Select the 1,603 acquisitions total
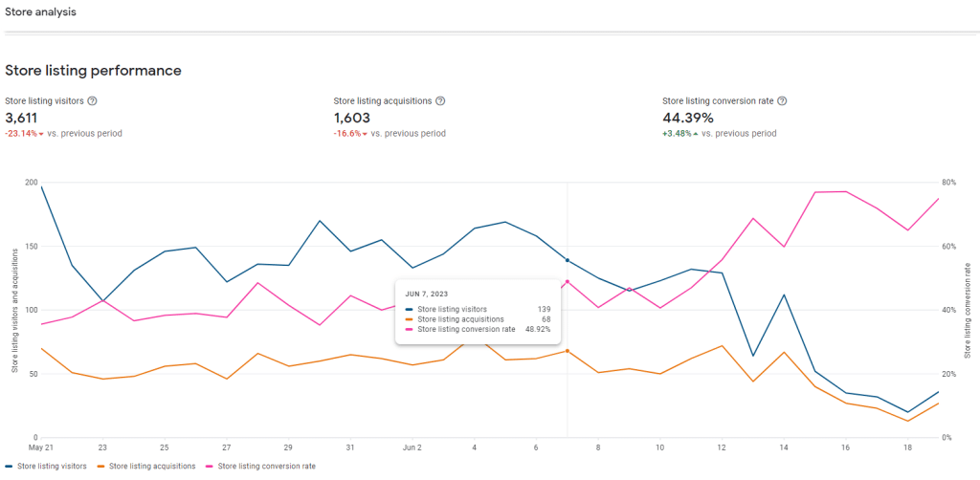 pyautogui.click(x=352, y=118)
